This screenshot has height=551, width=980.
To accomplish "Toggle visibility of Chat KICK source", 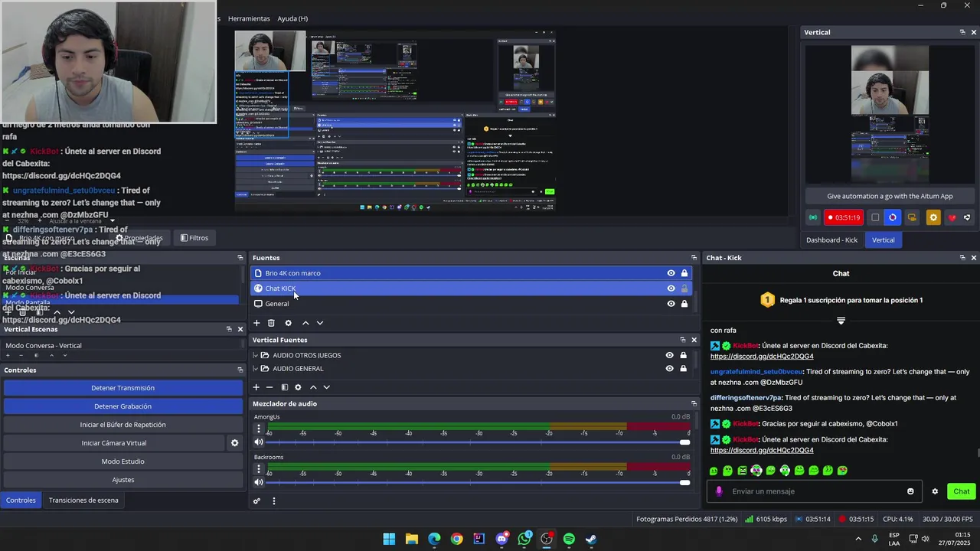I will (671, 289).
